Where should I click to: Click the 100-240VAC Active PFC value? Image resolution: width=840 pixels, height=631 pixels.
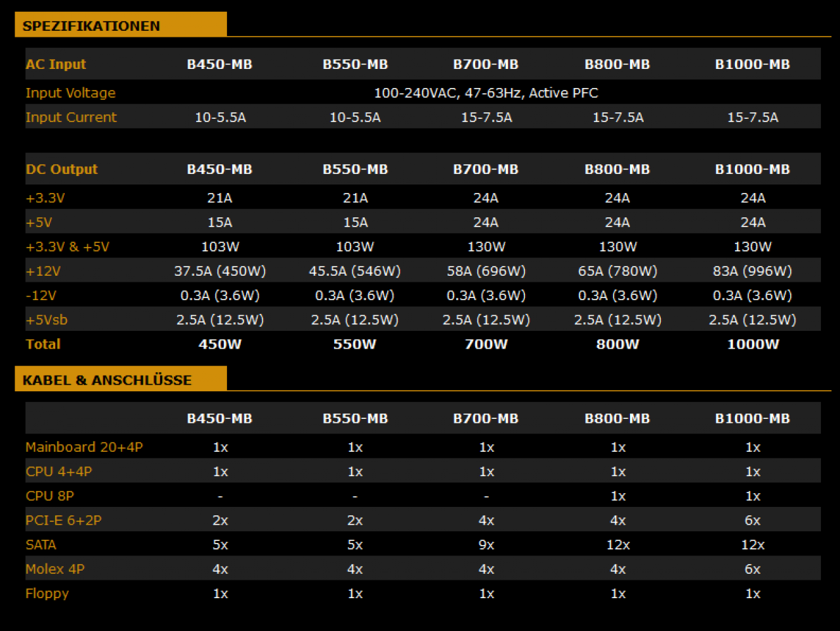pyautogui.click(x=486, y=93)
